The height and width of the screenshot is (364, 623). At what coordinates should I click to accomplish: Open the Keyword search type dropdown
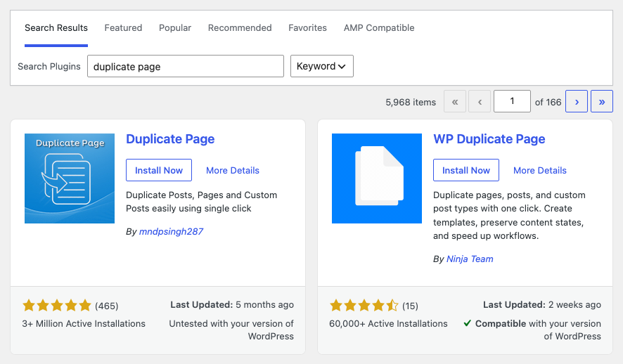[x=322, y=66]
